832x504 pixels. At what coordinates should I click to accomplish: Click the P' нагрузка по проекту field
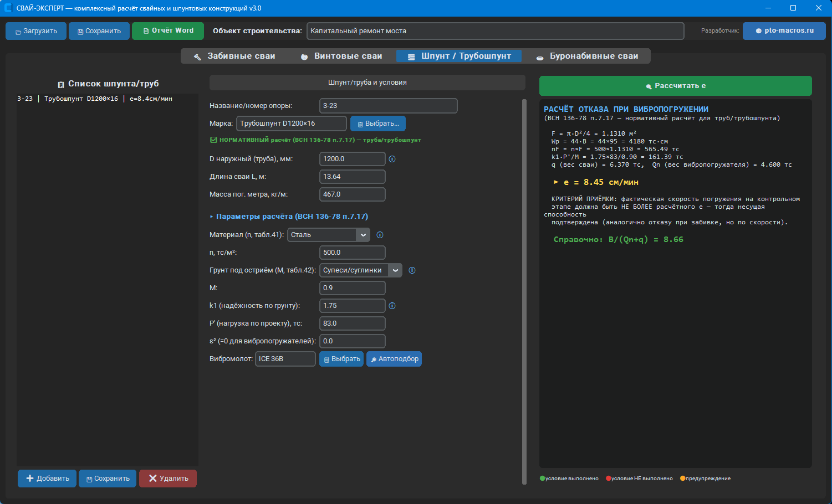point(353,323)
